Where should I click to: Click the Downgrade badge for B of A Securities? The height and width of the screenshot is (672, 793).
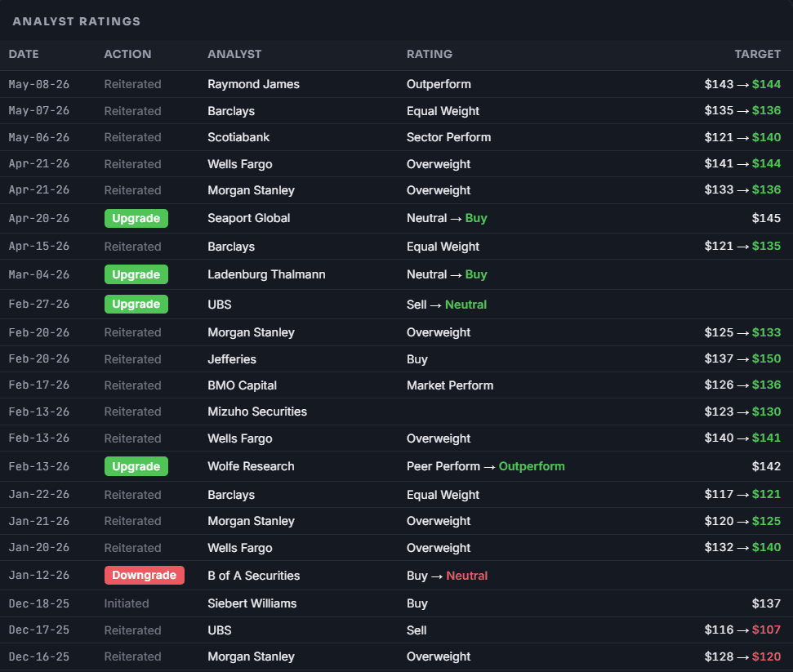[144, 576]
